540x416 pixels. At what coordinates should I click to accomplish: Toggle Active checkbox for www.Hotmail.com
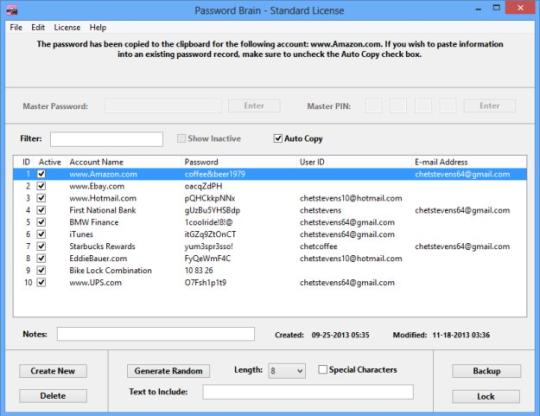click(x=41, y=198)
